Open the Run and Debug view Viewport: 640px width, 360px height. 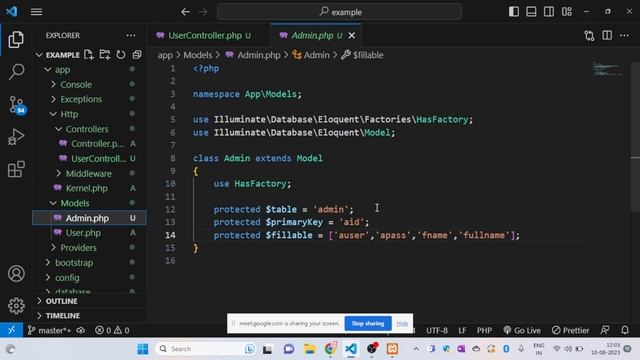(16, 137)
